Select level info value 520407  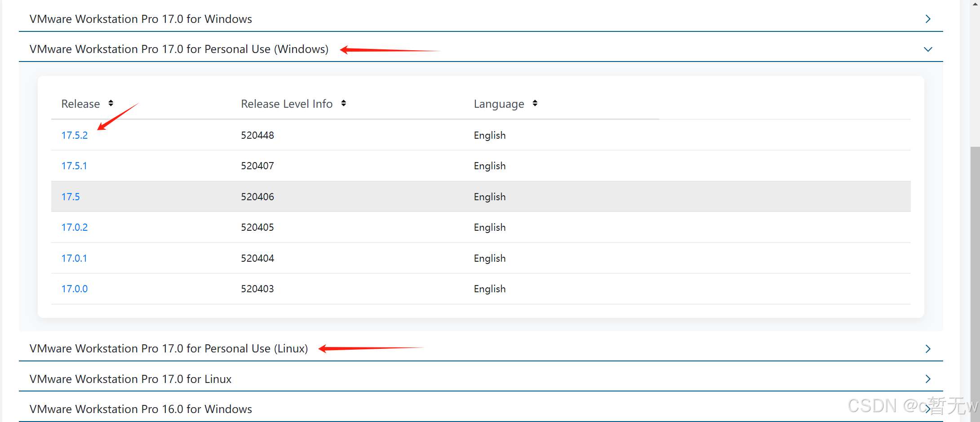(x=257, y=166)
